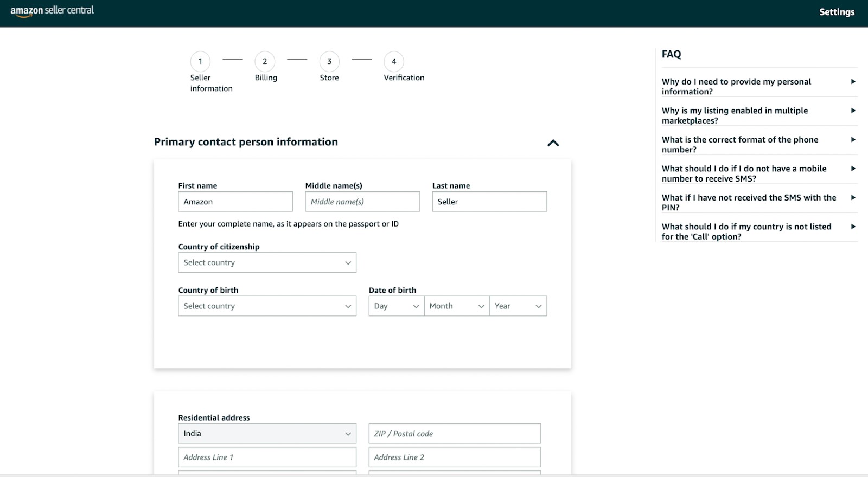This screenshot has height=477, width=868.
Task: Expand FAQ on correct phone number format
Action: [758, 144]
